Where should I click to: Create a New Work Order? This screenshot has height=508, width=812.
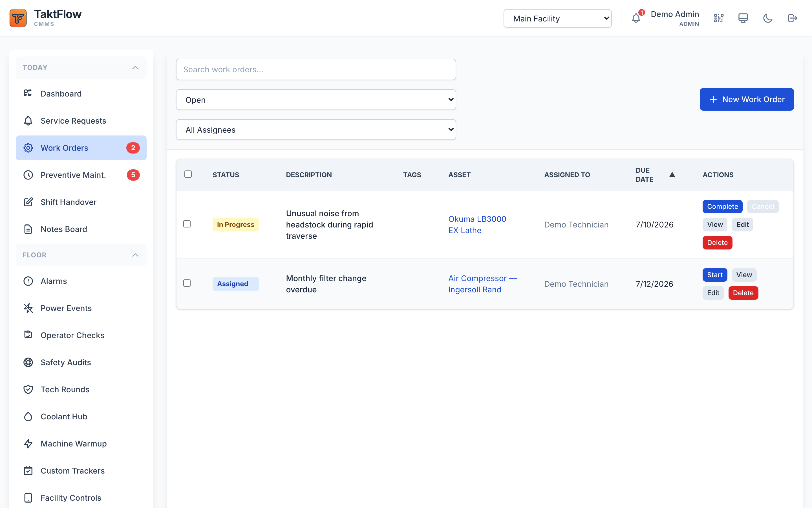point(747,99)
